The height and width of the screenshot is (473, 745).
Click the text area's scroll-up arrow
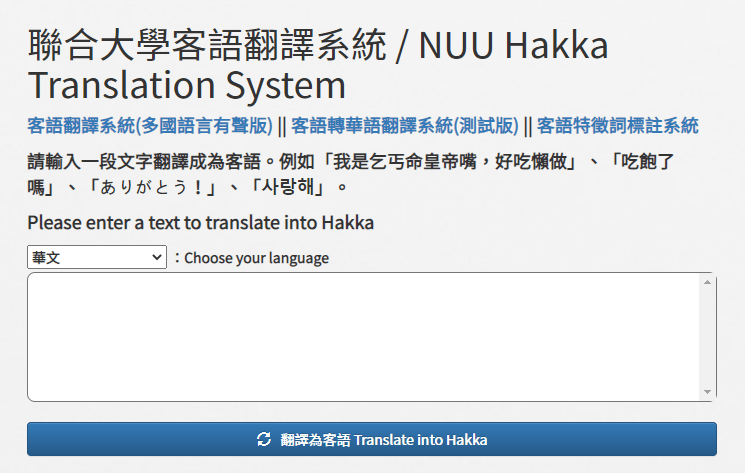707,282
